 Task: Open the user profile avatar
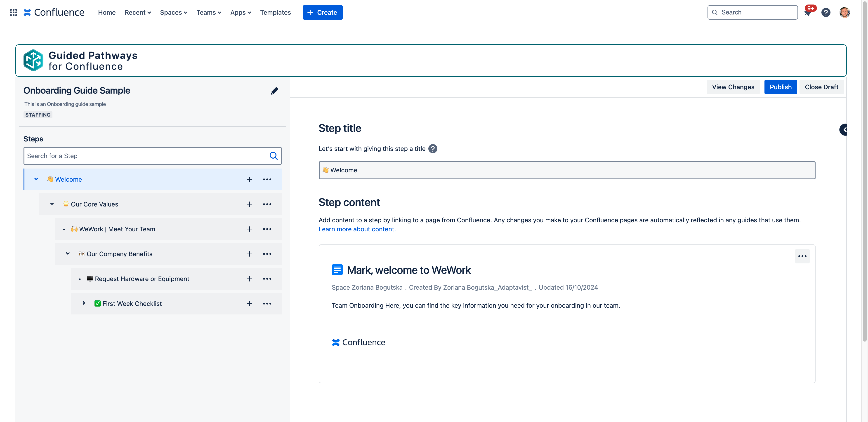point(844,12)
